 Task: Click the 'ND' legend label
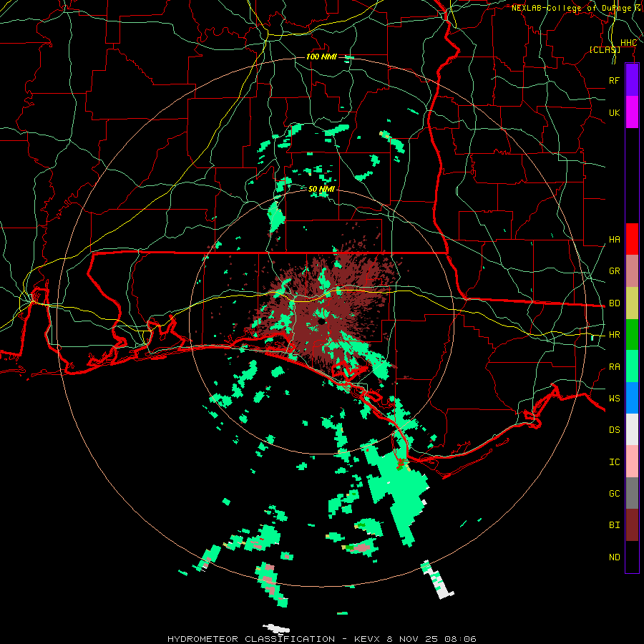(614, 557)
